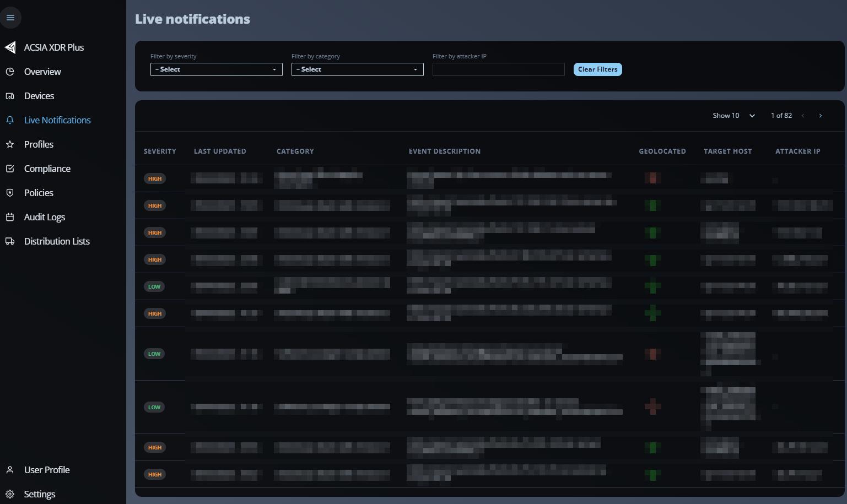Open Settings in the sidebar
Image resolution: width=847 pixels, height=504 pixels.
coord(40,494)
